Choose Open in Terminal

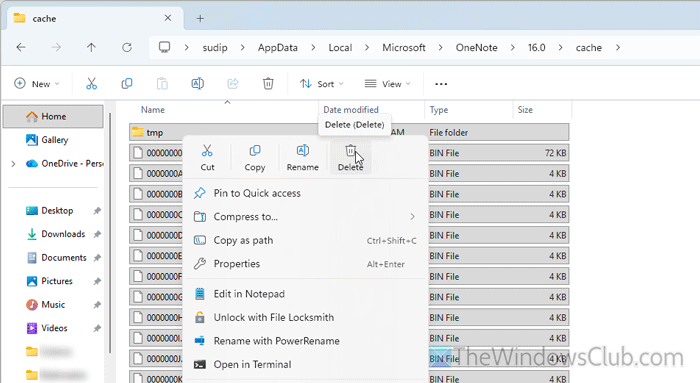(305, 364)
